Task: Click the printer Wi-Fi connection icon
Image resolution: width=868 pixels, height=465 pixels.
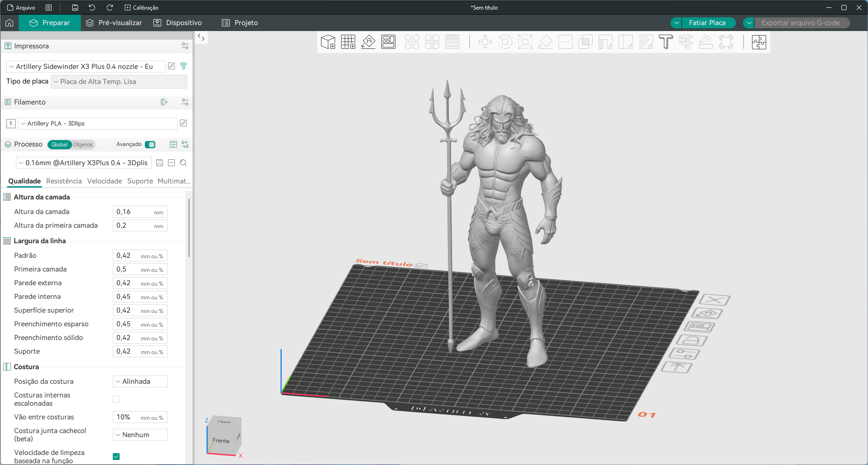Action: [x=184, y=66]
